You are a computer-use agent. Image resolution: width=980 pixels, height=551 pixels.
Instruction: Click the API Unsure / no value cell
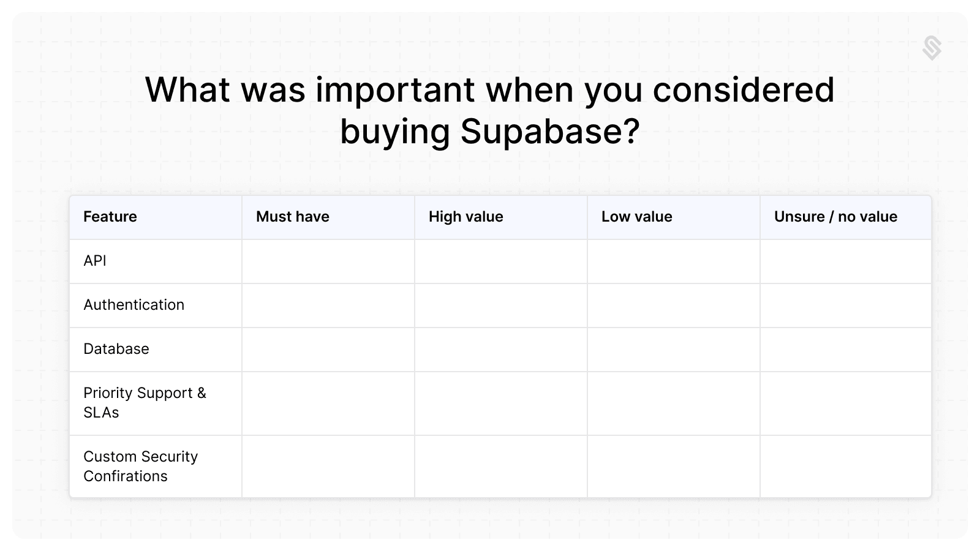[x=846, y=261]
